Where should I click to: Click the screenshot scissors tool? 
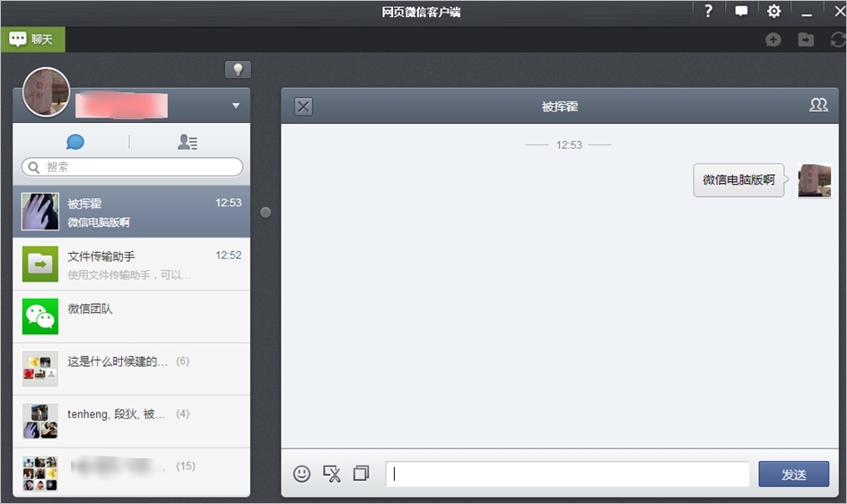point(332,474)
